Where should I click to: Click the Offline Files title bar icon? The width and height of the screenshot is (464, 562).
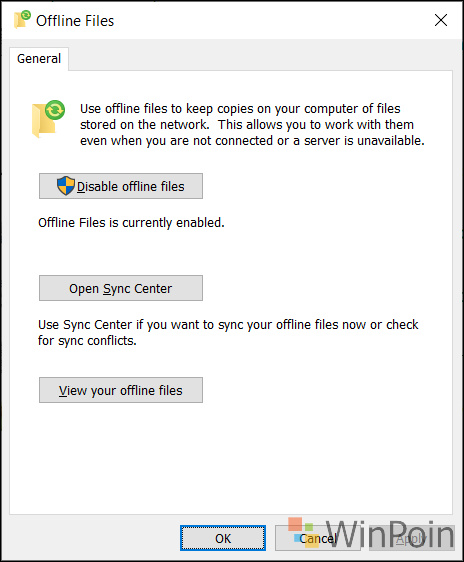tap(22, 19)
